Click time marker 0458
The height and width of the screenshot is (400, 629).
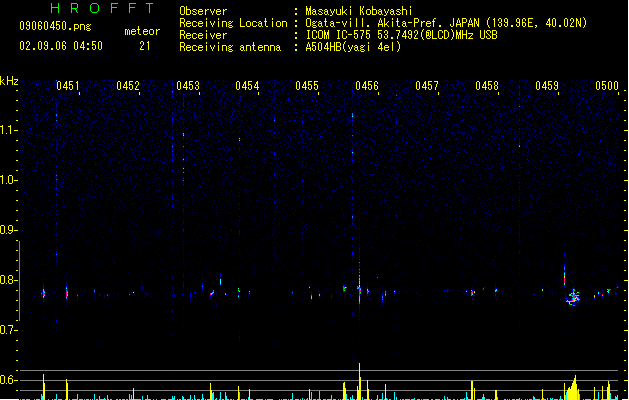coord(487,86)
